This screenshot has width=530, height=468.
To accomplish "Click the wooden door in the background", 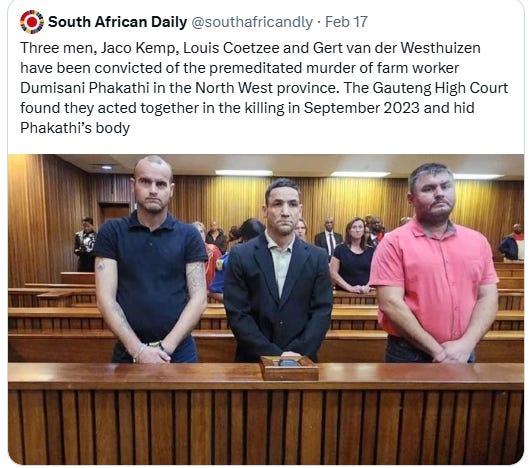I will coord(114,213).
